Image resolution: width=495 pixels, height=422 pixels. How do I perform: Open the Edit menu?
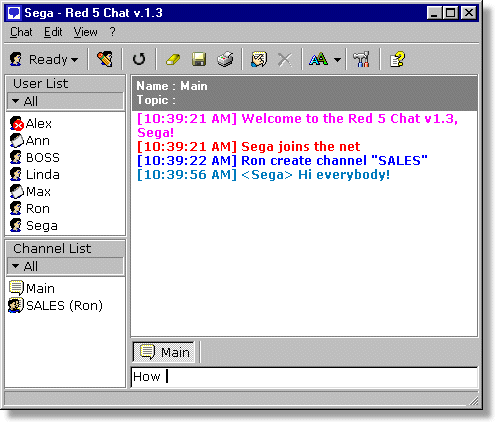[x=53, y=32]
